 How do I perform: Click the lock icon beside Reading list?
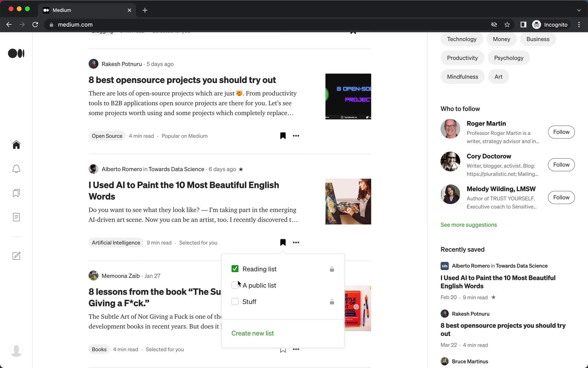332,269
